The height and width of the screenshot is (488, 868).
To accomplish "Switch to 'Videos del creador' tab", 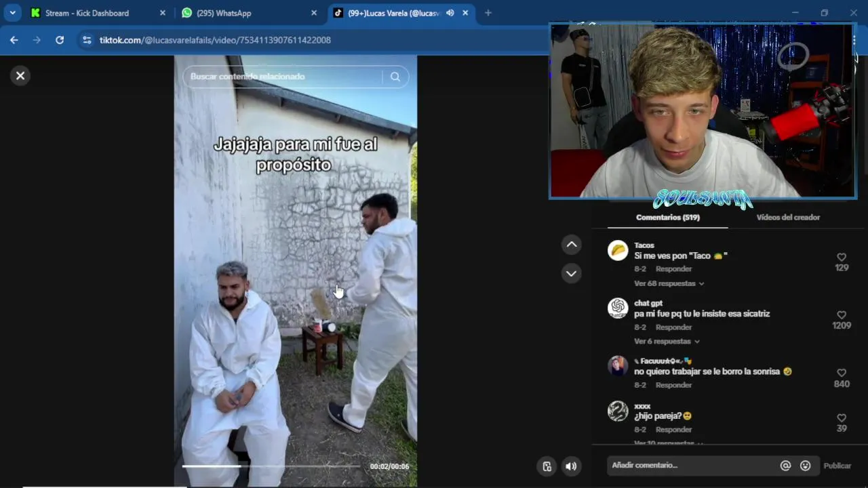I will [x=788, y=218].
